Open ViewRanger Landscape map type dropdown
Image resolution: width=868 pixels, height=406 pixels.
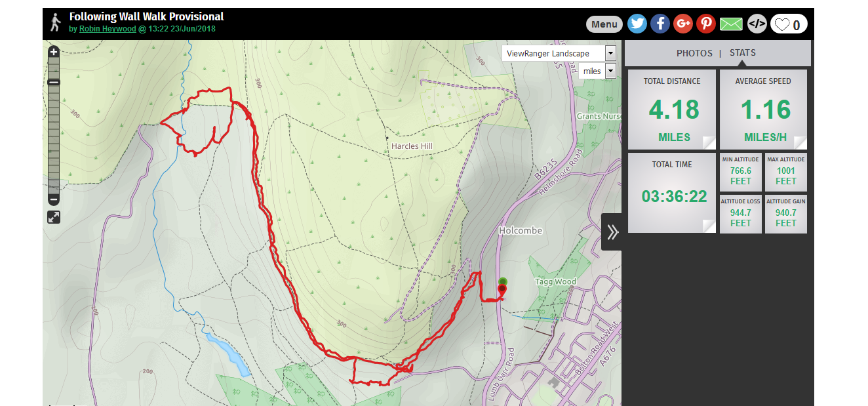tap(559, 53)
